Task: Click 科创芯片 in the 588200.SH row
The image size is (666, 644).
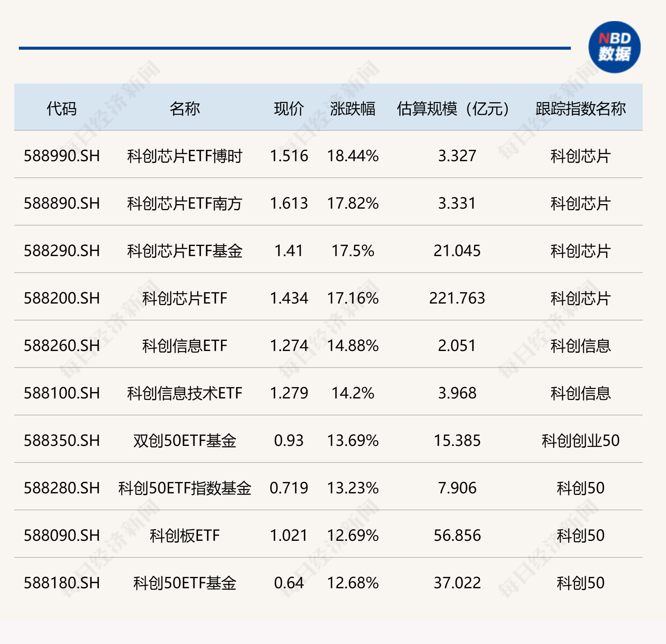Action: click(580, 298)
